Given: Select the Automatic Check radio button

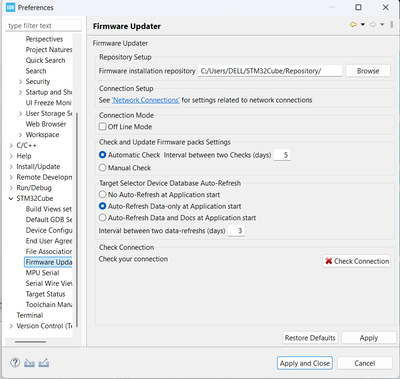Looking at the screenshot, I should coord(103,155).
